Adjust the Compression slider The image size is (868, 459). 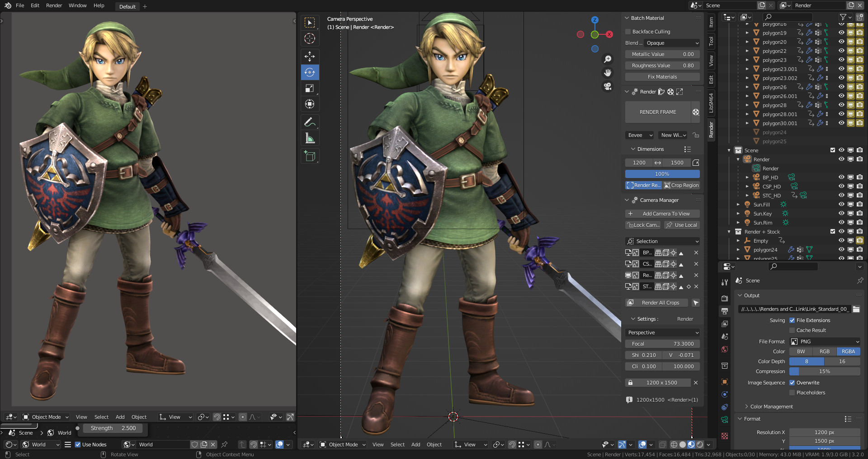pos(825,371)
